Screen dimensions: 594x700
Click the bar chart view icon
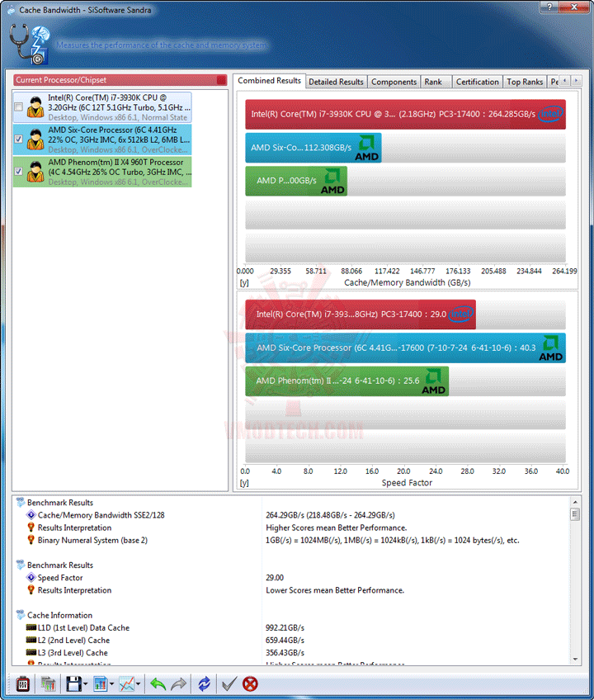coord(101,684)
